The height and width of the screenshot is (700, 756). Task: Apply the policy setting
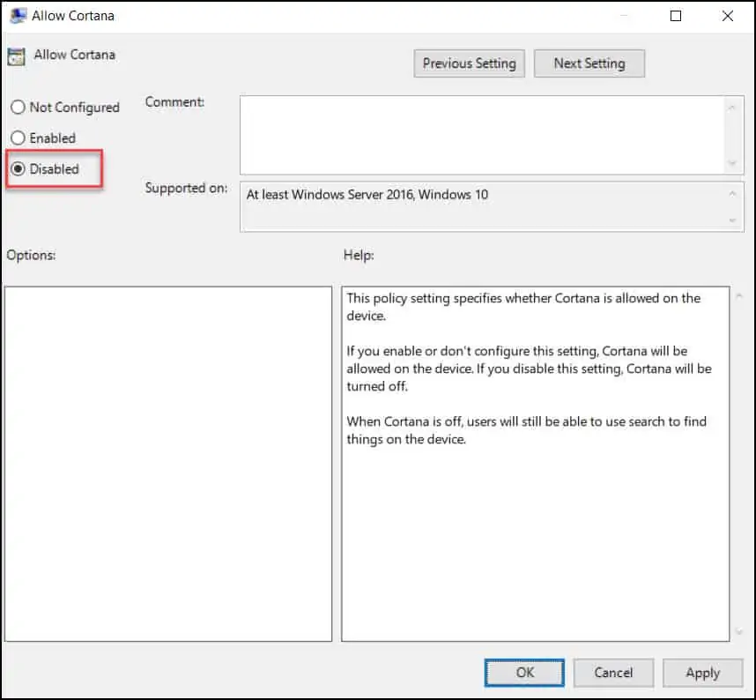tap(702, 673)
